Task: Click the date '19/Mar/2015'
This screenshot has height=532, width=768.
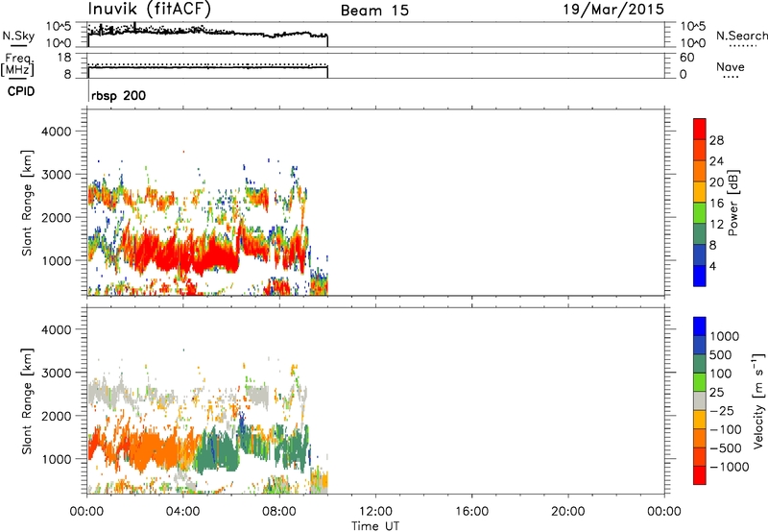Action: (x=613, y=10)
